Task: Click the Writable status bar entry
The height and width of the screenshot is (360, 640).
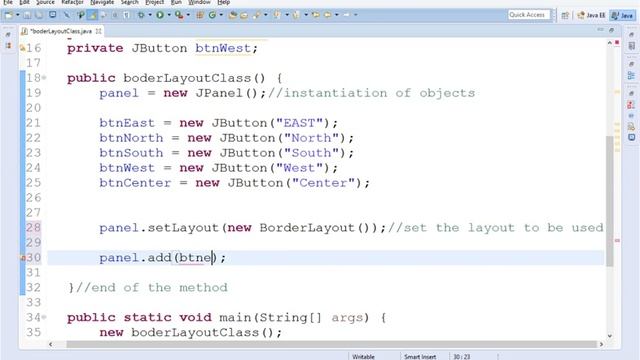Action: tap(363, 357)
